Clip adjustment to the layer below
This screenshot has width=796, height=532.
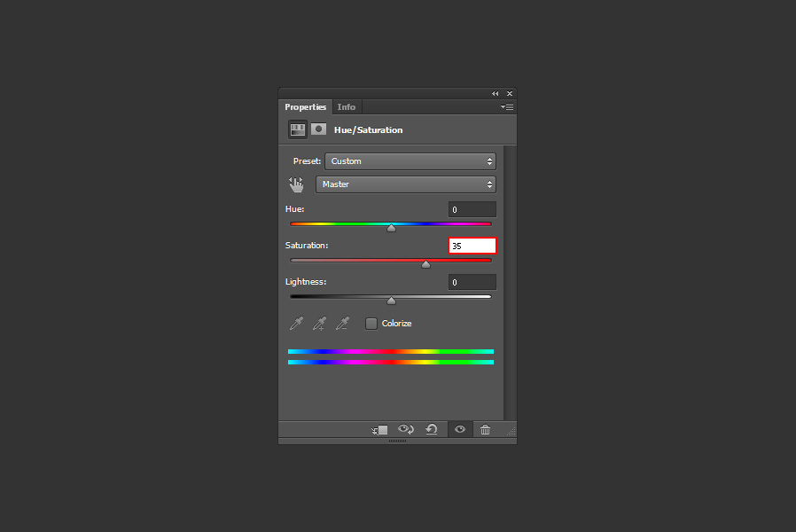point(379,429)
